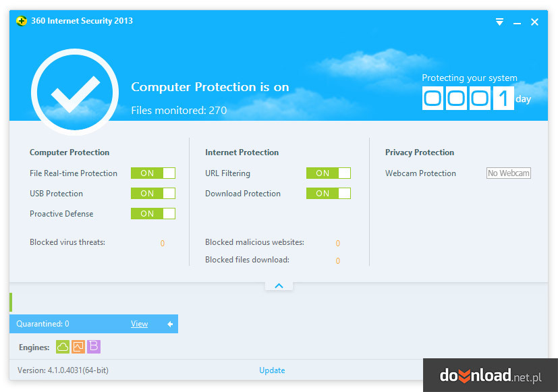This screenshot has height=392, width=558.
Task: Minimize the 360 Internet Security window
Action: [x=517, y=23]
